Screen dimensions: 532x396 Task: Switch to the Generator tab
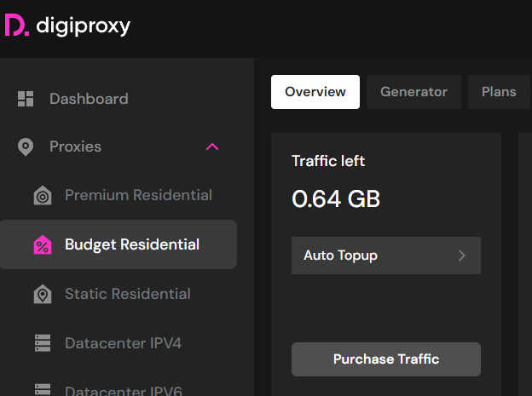[x=413, y=92]
